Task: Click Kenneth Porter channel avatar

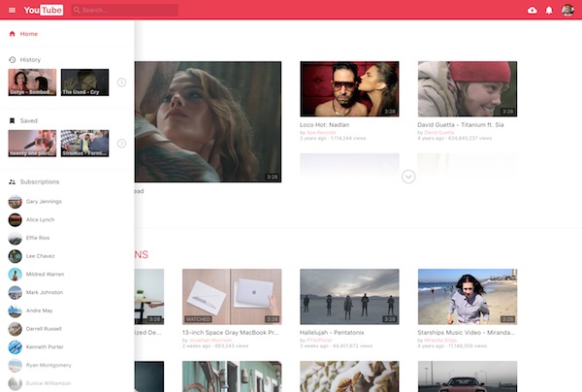Action: pyautogui.click(x=15, y=347)
